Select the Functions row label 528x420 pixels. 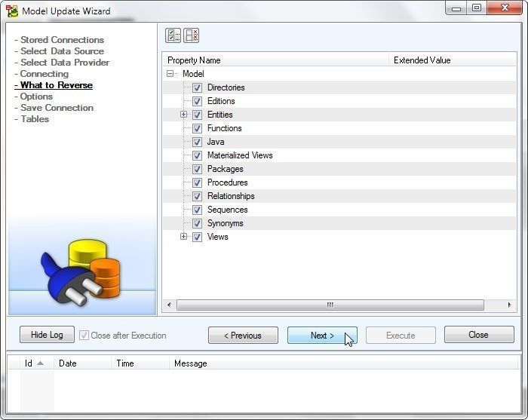224,128
